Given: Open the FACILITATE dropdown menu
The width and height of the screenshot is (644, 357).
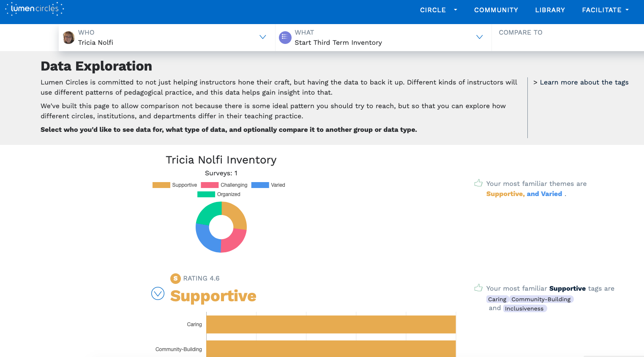Looking at the screenshot, I should 605,10.
